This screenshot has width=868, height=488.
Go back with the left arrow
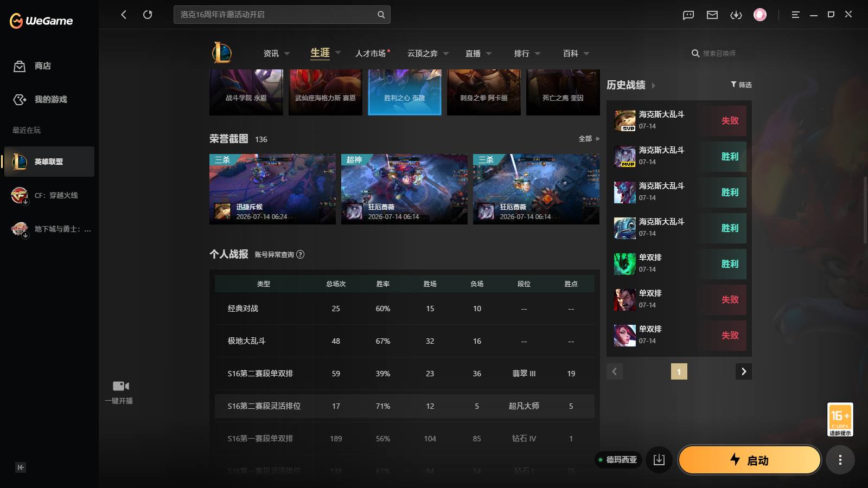[124, 15]
